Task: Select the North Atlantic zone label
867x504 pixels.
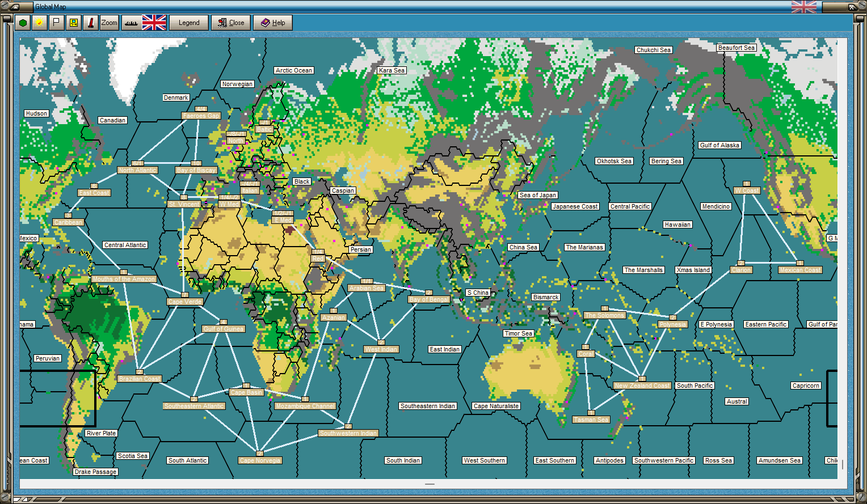Action: (137, 170)
